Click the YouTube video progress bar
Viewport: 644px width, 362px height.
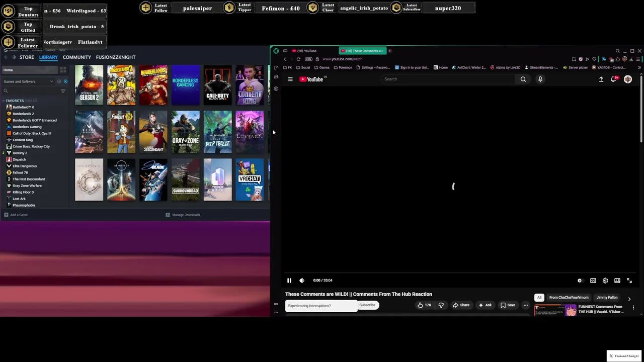point(459,274)
